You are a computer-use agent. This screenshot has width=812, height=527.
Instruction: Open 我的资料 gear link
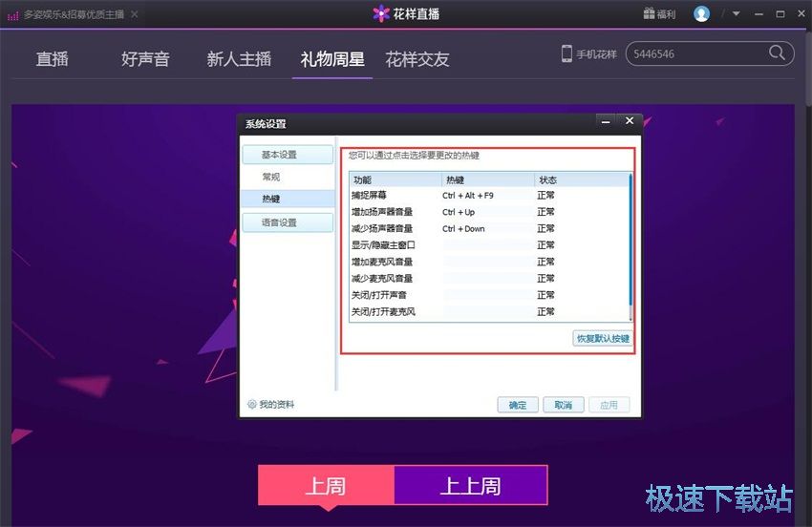tap(271, 404)
